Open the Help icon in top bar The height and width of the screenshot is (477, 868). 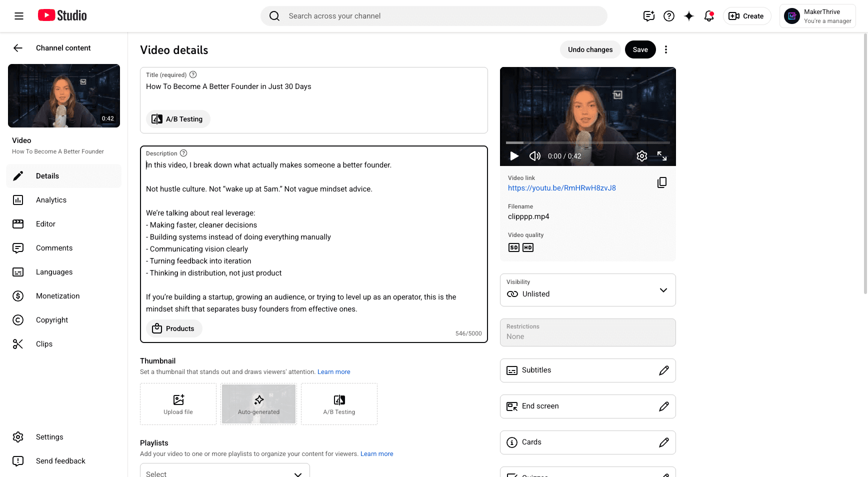pyautogui.click(x=669, y=16)
